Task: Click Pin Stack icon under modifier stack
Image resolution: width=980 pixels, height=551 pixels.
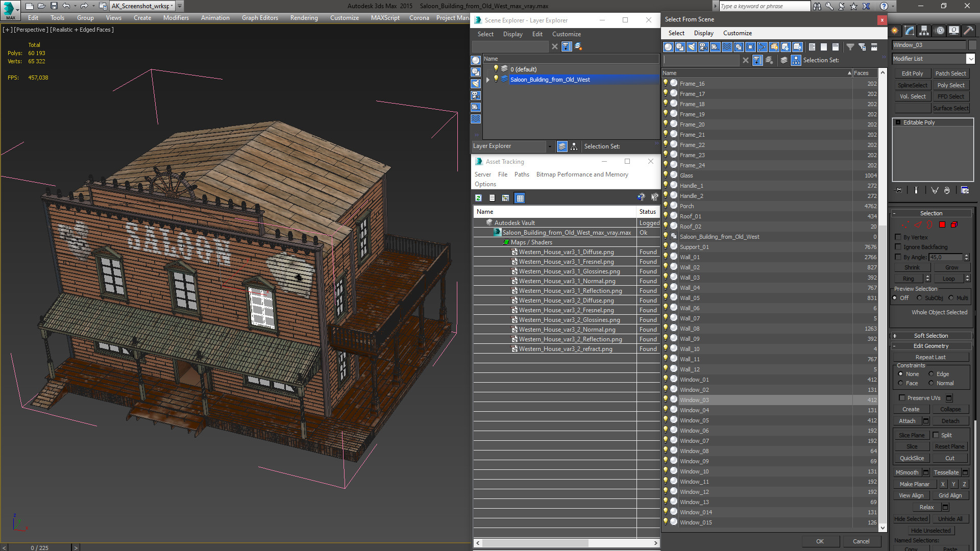Action: click(x=899, y=190)
